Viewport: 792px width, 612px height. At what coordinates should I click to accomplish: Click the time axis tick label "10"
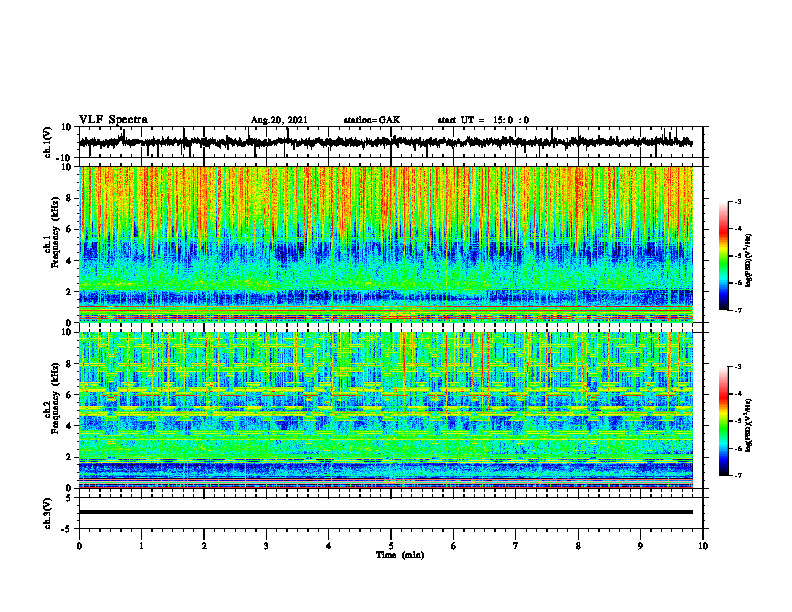pyautogui.click(x=703, y=546)
